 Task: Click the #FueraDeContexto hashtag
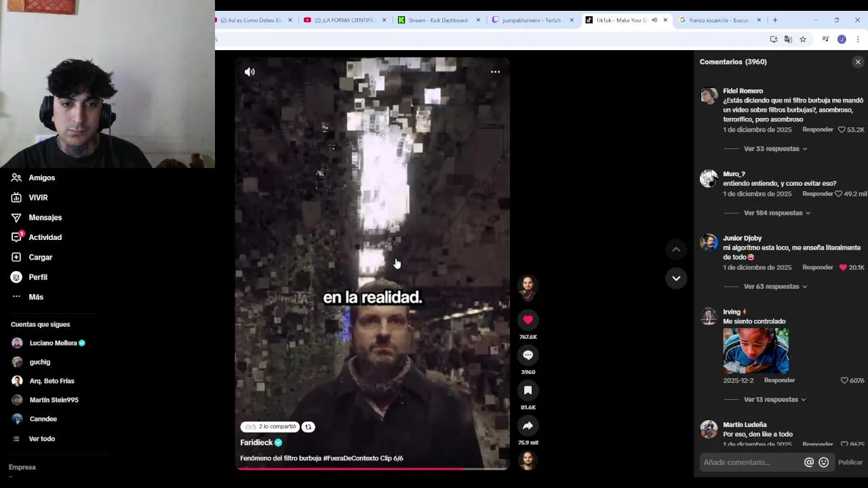pos(351,458)
